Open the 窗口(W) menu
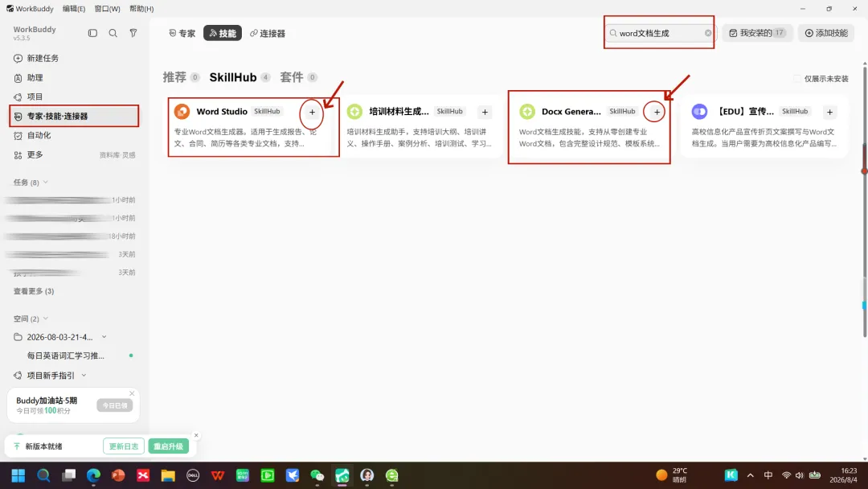 click(107, 9)
